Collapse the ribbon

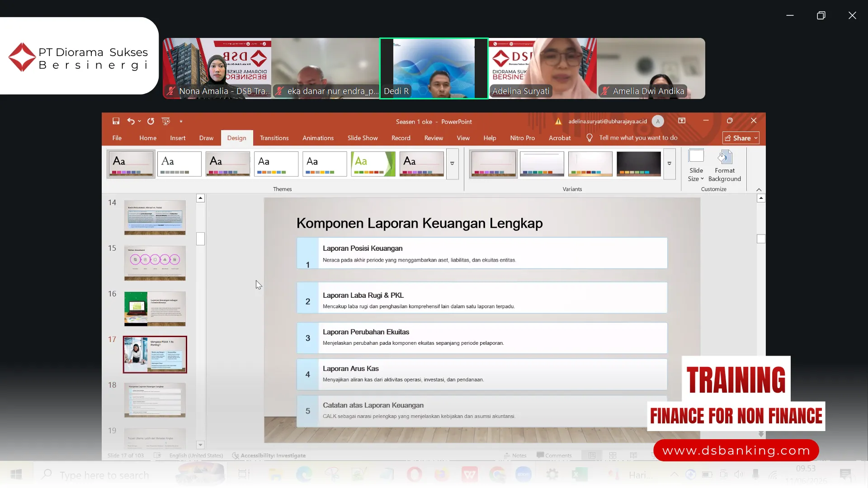759,189
